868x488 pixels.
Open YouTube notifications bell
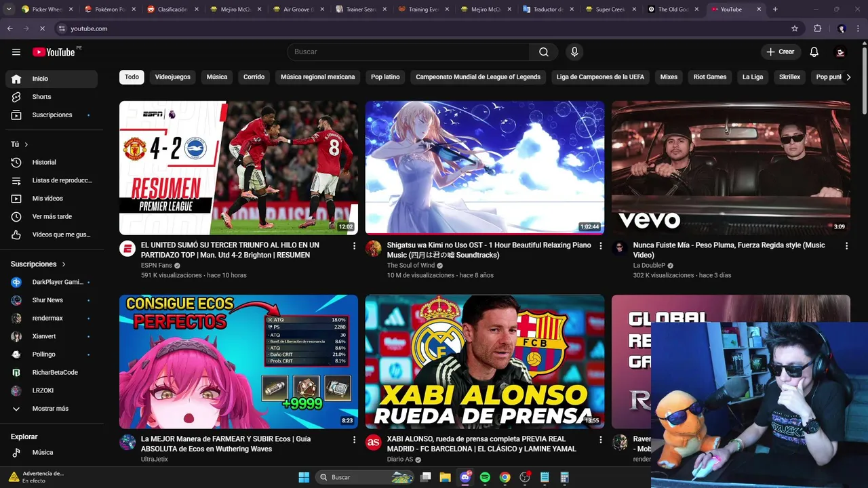[x=814, y=52]
